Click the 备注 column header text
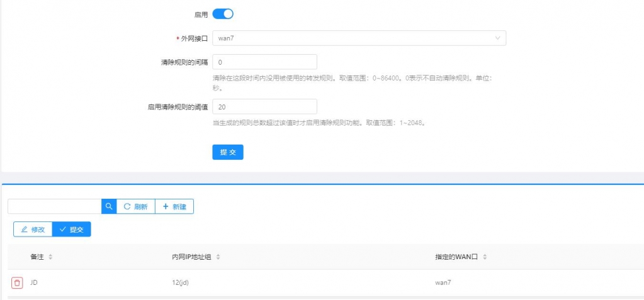The width and height of the screenshot is (644, 300). pos(37,257)
